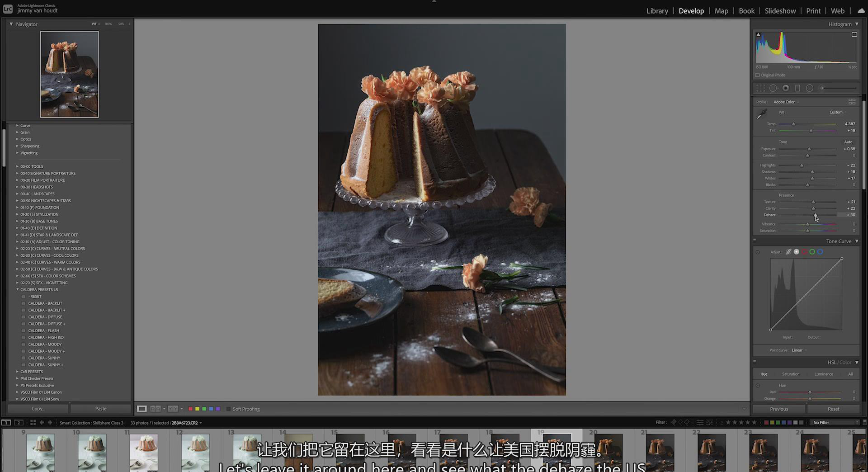Select the red channel tone curve
This screenshot has height=472, width=868.
click(x=804, y=252)
